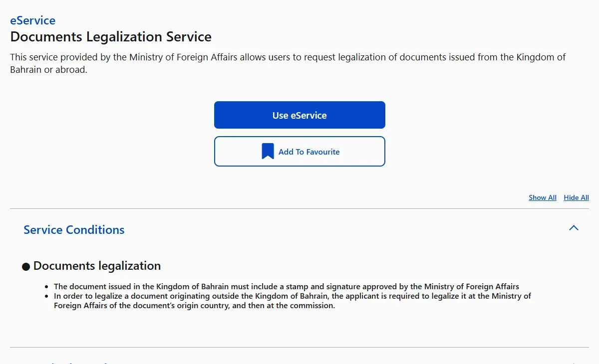This screenshot has width=599, height=364.
Task: Select the Service Conditions section title
Action: [x=74, y=230]
